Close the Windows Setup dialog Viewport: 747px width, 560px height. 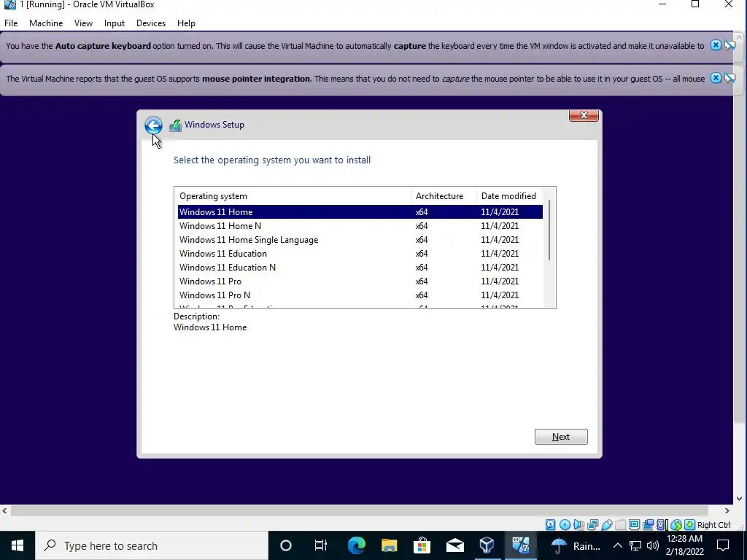[584, 115]
